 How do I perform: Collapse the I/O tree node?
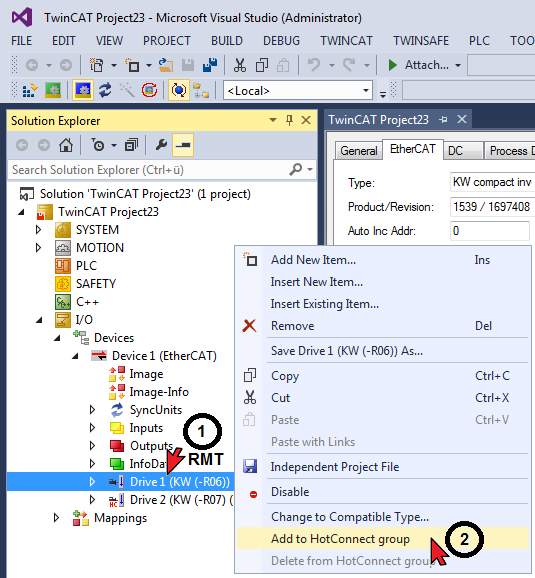pyautogui.click(x=39, y=320)
